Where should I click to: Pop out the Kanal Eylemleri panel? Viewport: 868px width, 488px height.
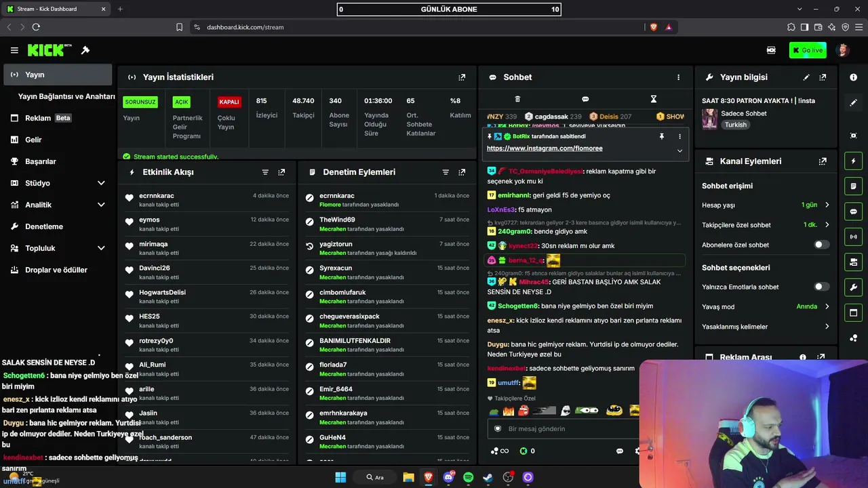pos(823,161)
